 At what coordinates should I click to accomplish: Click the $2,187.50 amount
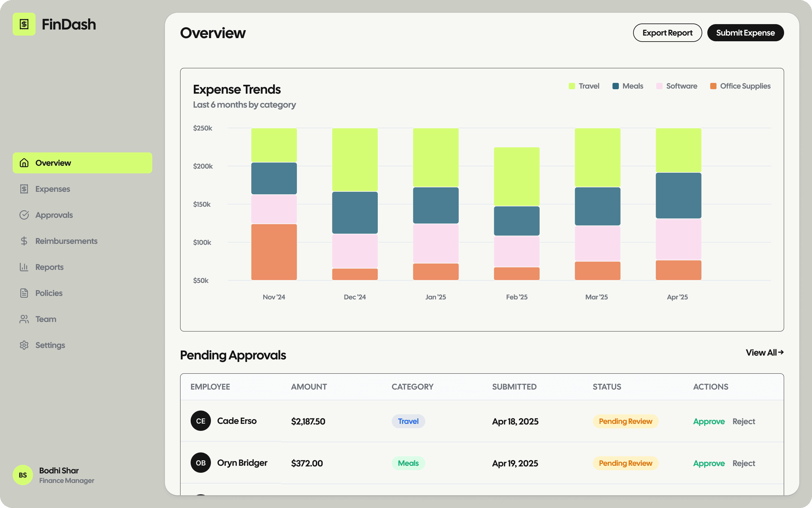coord(308,421)
